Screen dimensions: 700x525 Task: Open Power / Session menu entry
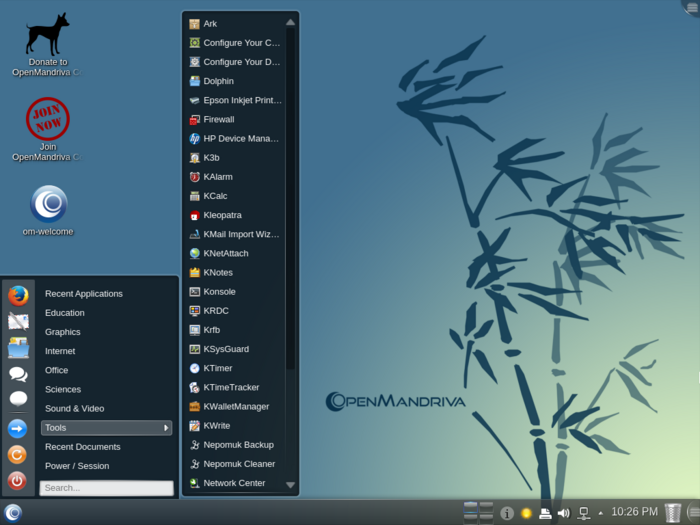[x=77, y=466]
